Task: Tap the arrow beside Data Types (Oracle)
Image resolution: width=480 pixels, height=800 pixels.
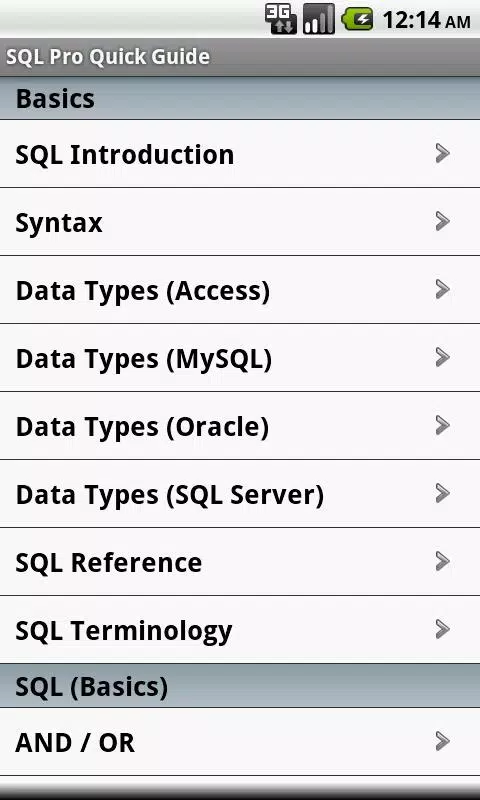Action: (x=443, y=425)
